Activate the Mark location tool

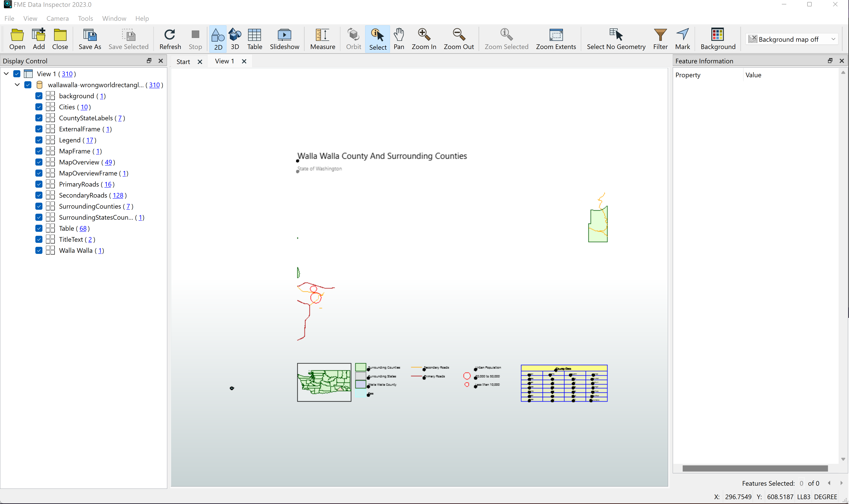(x=682, y=39)
